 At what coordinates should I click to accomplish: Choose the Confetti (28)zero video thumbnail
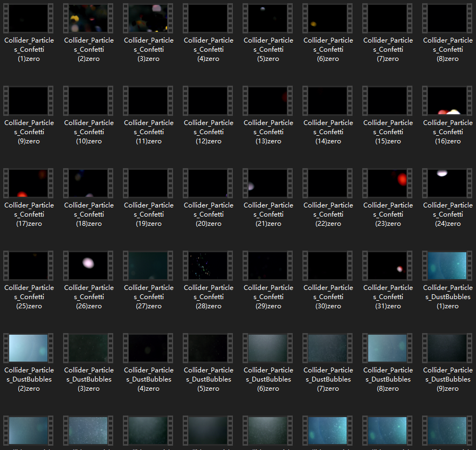tap(208, 266)
